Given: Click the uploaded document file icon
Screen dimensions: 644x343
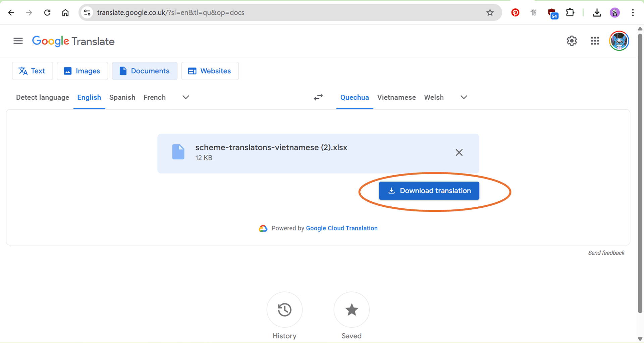Looking at the screenshot, I should [178, 152].
